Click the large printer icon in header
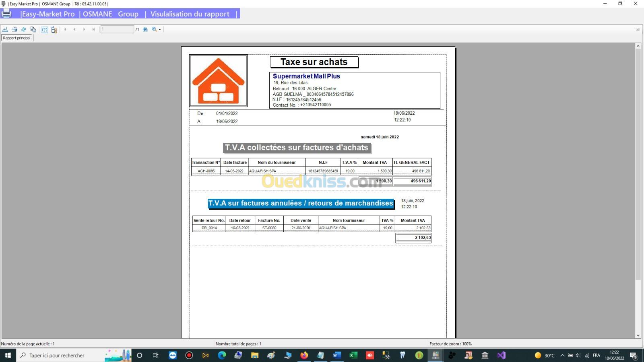This screenshot has width=644, height=362. [6, 14]
